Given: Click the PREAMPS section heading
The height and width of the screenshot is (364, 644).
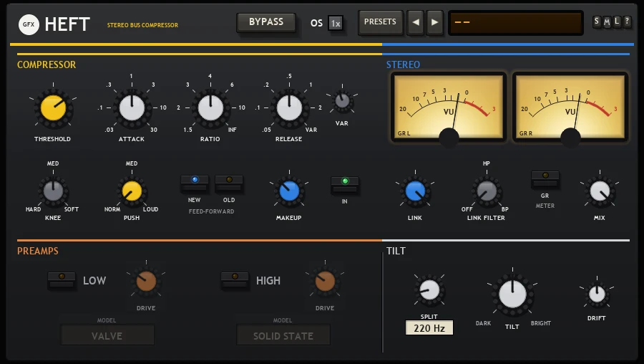Looking at the screenshot, I should (x=38, y=251).
